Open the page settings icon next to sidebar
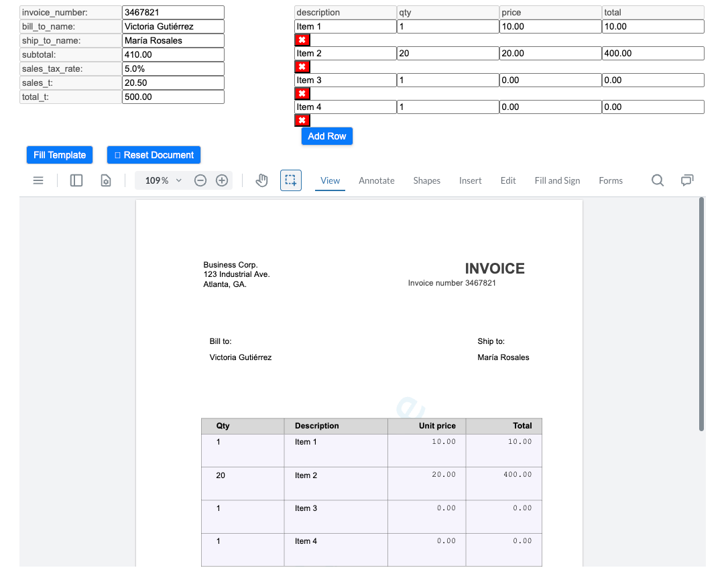This screenshot has width=728, height=576. (x=105, y=180)
